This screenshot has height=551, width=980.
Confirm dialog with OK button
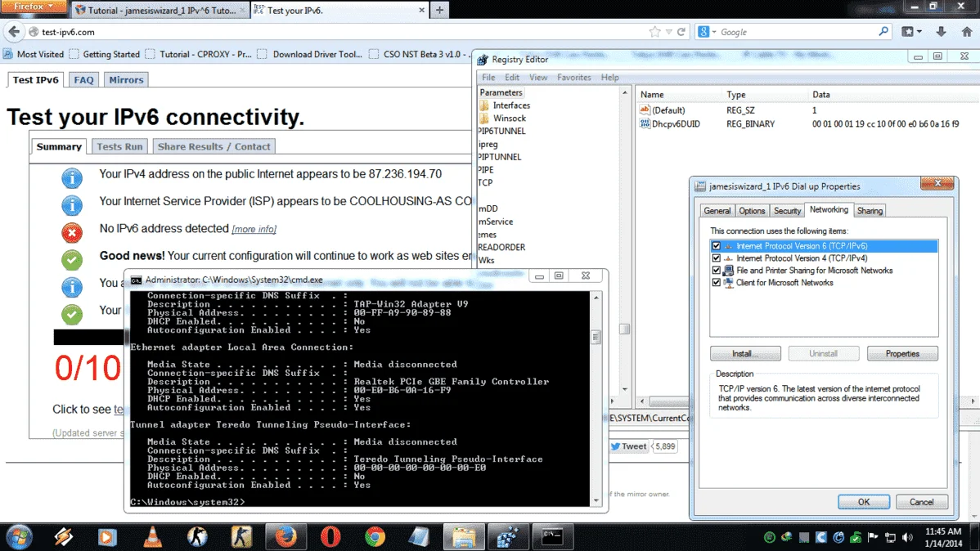[863, 502]
